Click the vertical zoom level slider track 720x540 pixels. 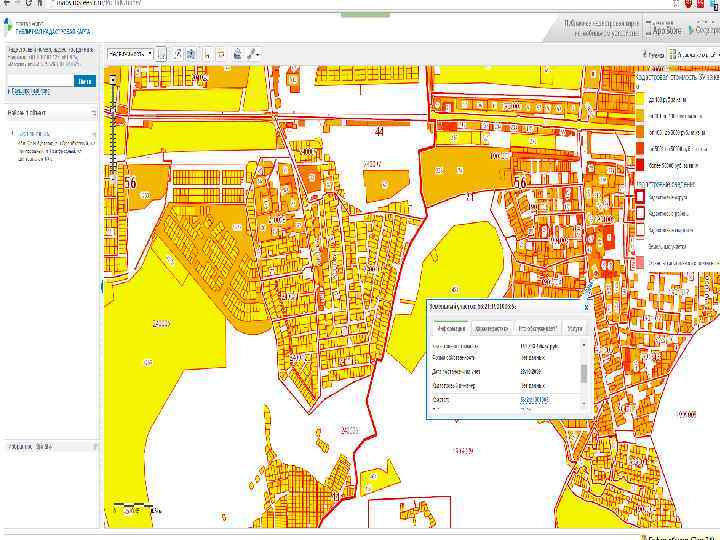pyautogui.click(x=112, y=129)
